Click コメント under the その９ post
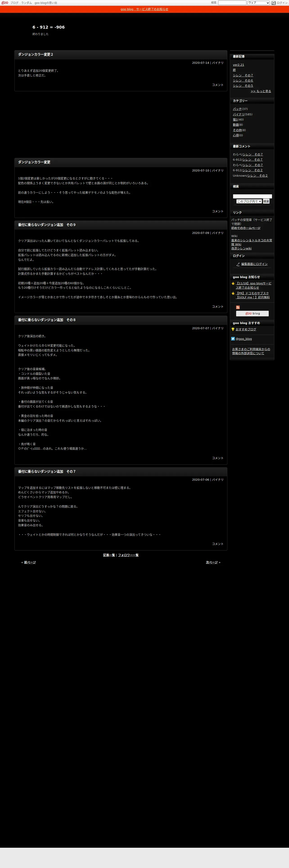 pyautogui.click(x=218, y=307)
